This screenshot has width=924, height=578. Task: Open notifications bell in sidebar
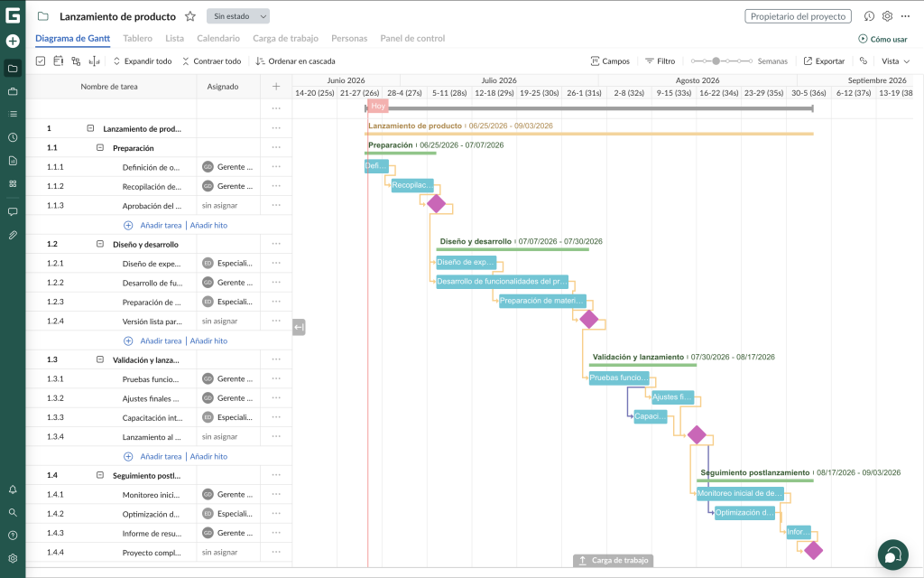pyautogui.click(x=13, y=489)
